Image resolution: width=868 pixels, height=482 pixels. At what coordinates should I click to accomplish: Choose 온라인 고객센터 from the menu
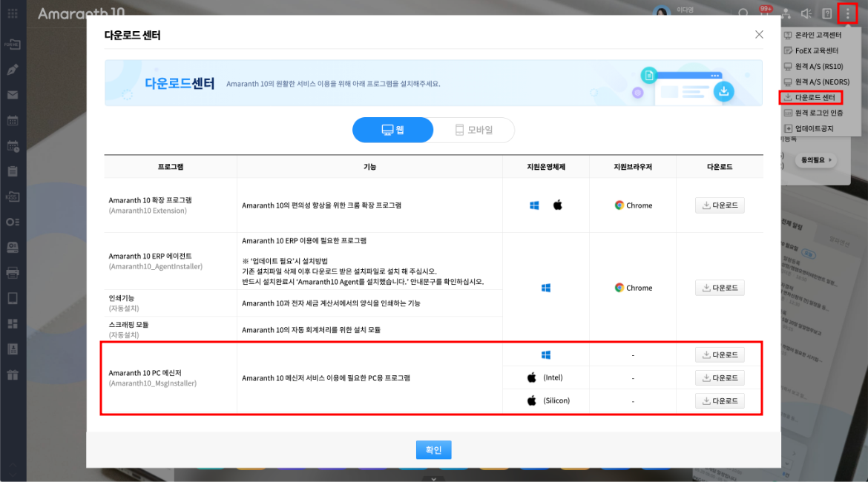[x=818, y=35]
